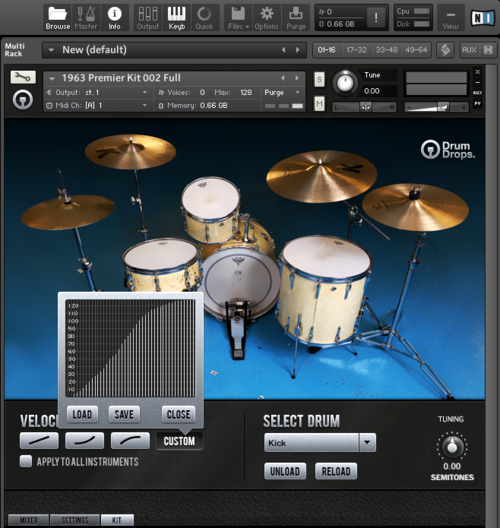The width and height of the screenshot is (500, 528).
Task: Open the Options gear dialog
Action: point(266,18)
